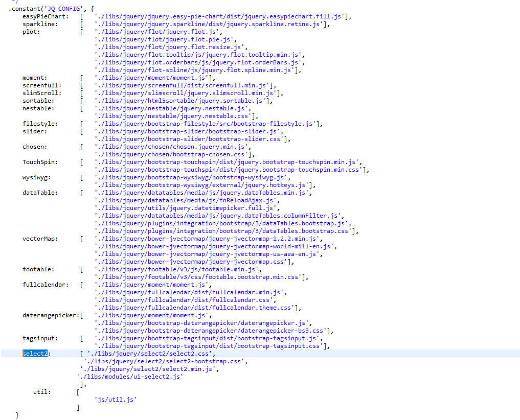Click the jquery.slimscroll.min.js path
The height and width of the screenshot is (420, 520).
[x=186, y=93]
